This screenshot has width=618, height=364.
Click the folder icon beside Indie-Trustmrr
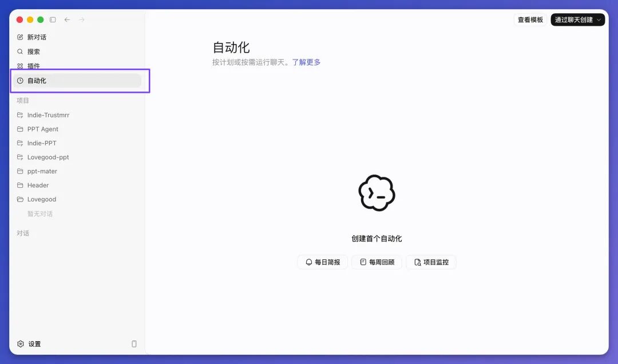point(20,115)
